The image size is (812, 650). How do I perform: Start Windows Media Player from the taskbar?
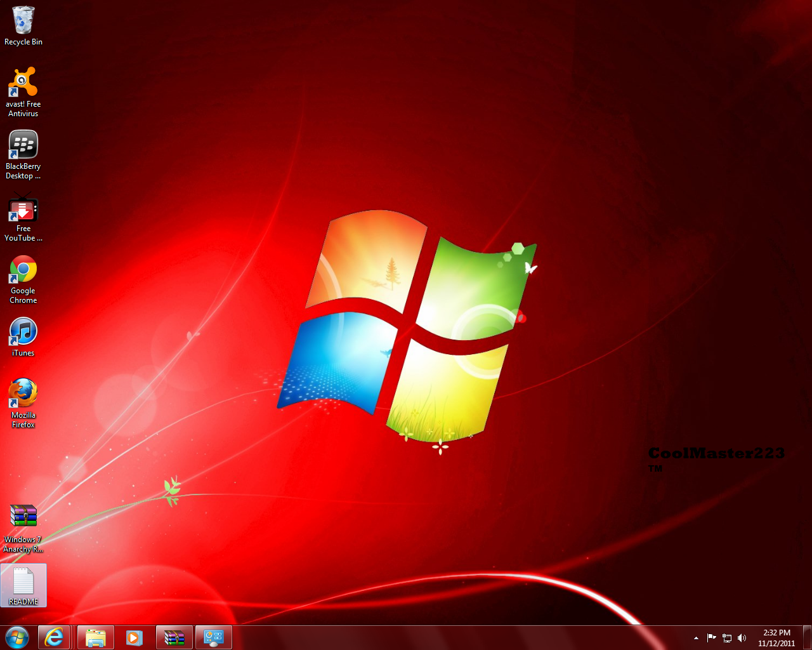point(134,637)
